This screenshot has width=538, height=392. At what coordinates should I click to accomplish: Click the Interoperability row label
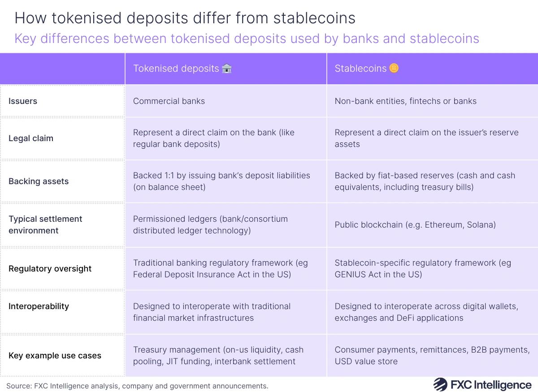pos(39,306)
